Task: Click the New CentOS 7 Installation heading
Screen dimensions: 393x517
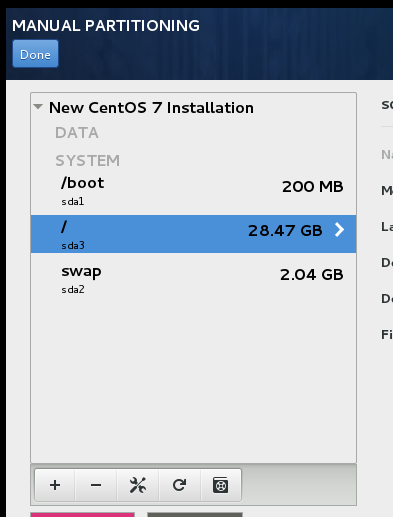Action: coord(151,108)
